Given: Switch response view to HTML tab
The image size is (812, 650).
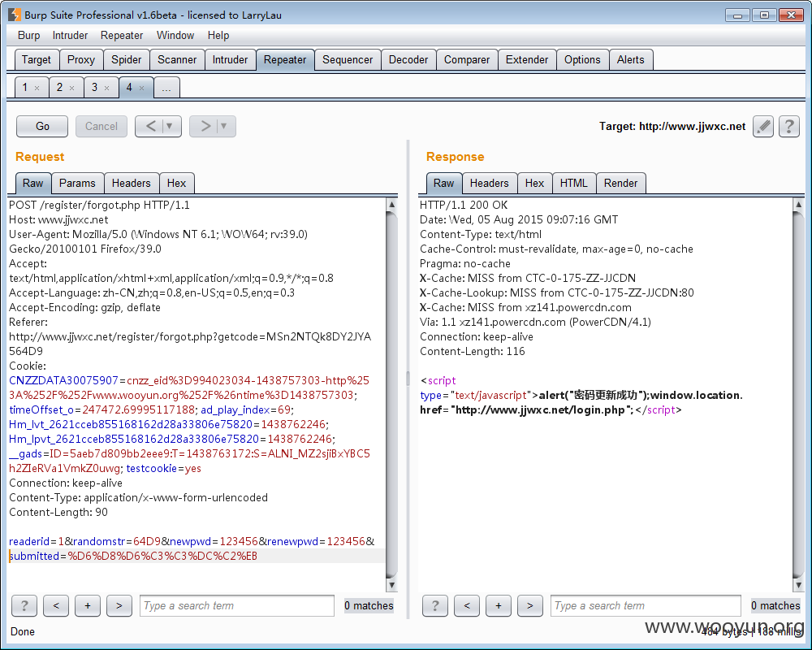Looking at the screenshot, I should 574,183.
